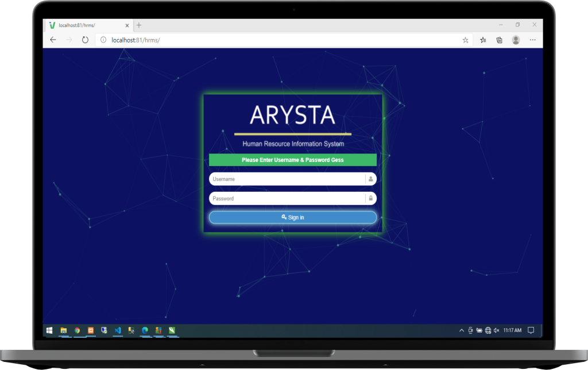Viewport: 588px width, 370px height.
Task: Click the user icon in Username field
Action: pyautogui.click(x=370, y=179)
